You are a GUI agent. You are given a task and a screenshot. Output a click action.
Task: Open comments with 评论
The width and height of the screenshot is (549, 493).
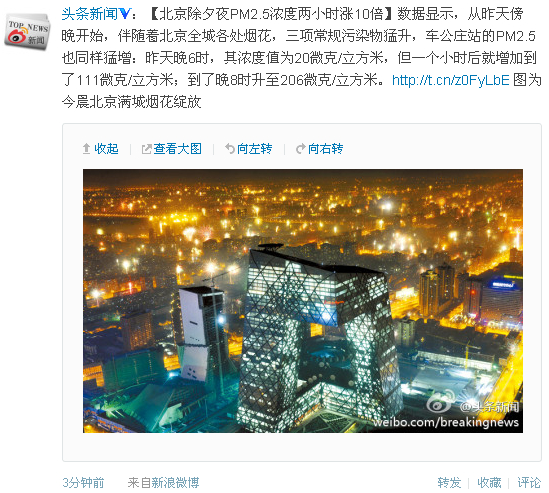[x=529, y=483]
